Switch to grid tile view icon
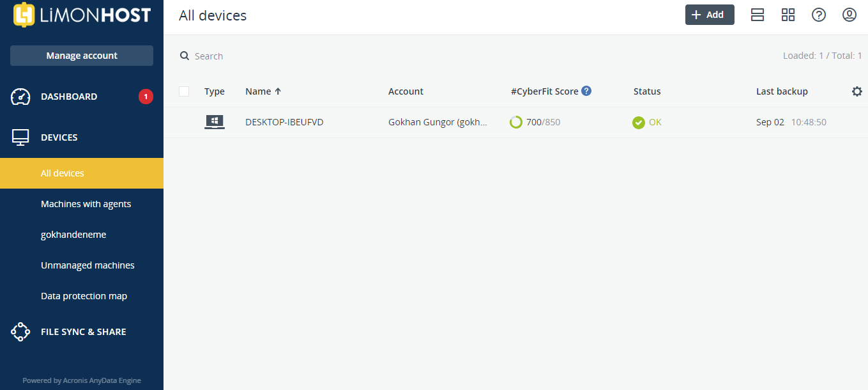868x390 pixels. click(x=788, y=15)
